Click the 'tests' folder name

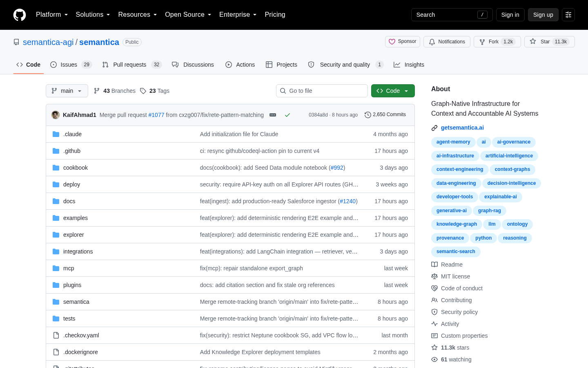click(69, 319)
